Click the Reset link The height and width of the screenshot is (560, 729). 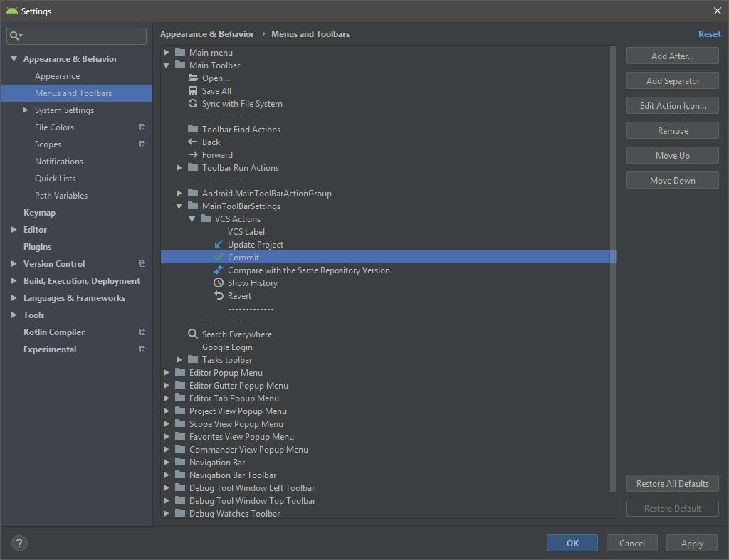(709, 33)
